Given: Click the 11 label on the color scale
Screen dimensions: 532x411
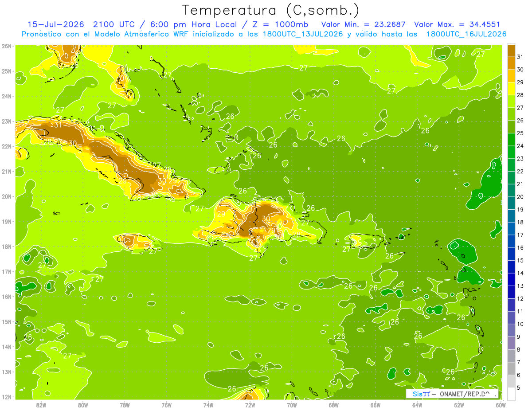Looking at the screenshot, I should (x=521, y=312).
